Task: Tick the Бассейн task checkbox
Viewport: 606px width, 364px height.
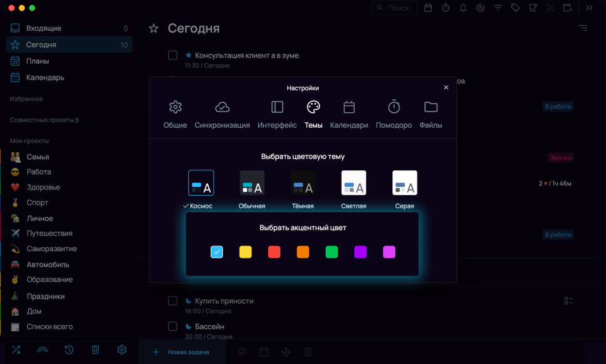Action: 173,326
